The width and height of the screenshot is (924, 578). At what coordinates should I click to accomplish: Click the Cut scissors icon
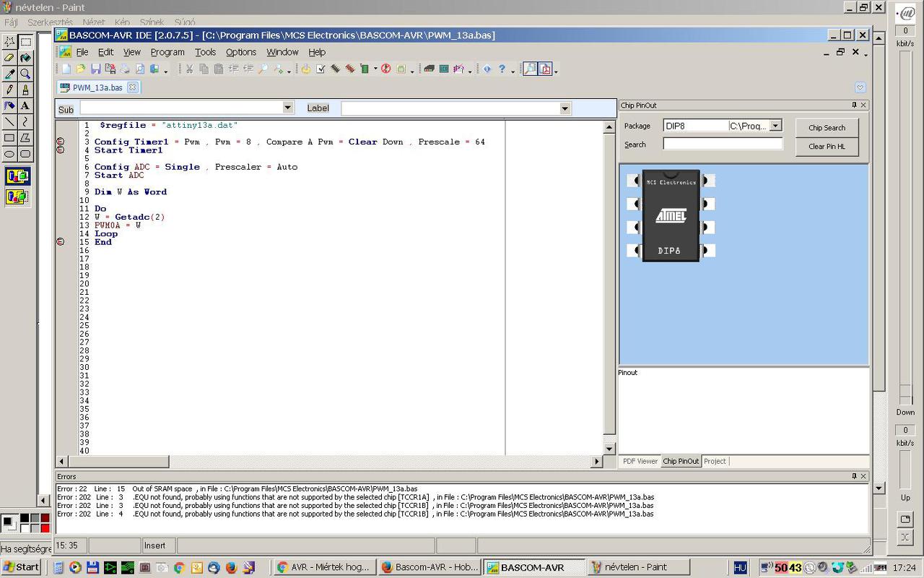pos(189,69)
